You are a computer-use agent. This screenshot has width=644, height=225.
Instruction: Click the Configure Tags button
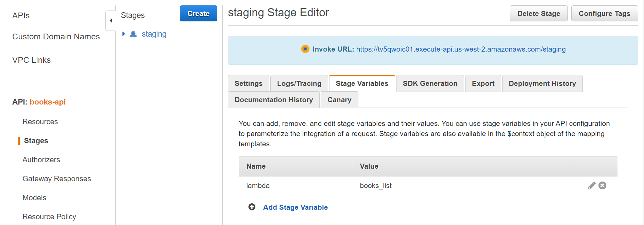[605, 14]
